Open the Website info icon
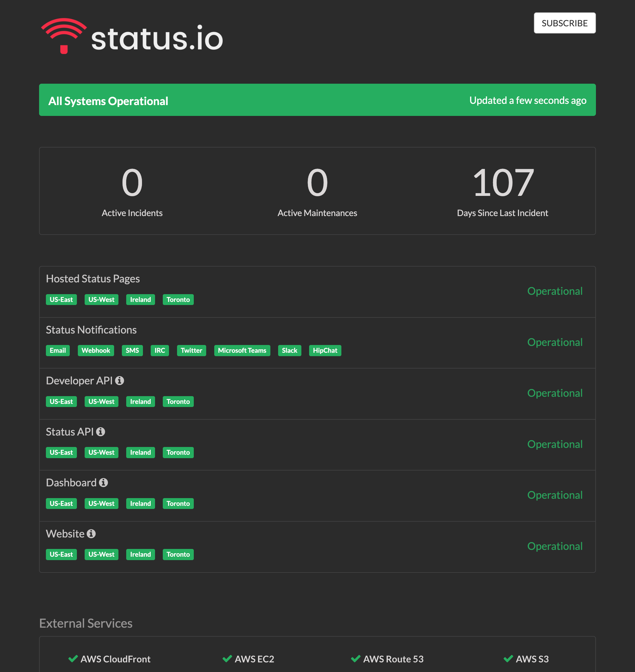 click(x=91, y=534)
